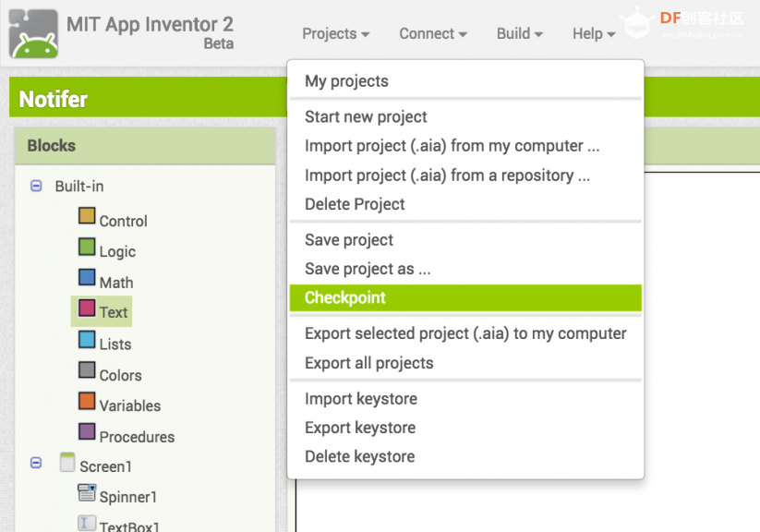Open the Variables blocks drawer label
760x532 pixels.
click(130, 405)
